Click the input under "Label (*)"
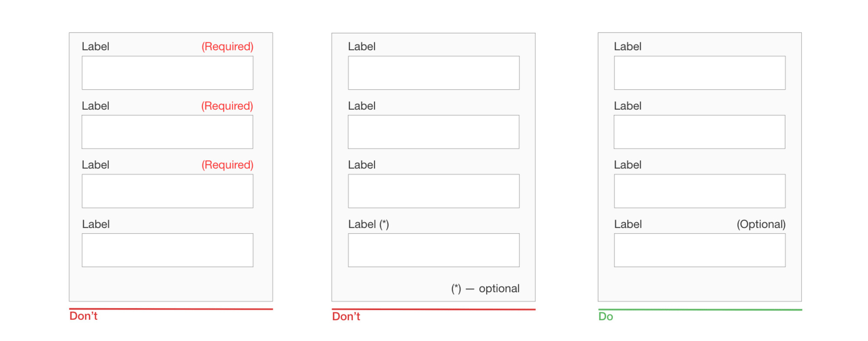 click(x=434, y=250)
